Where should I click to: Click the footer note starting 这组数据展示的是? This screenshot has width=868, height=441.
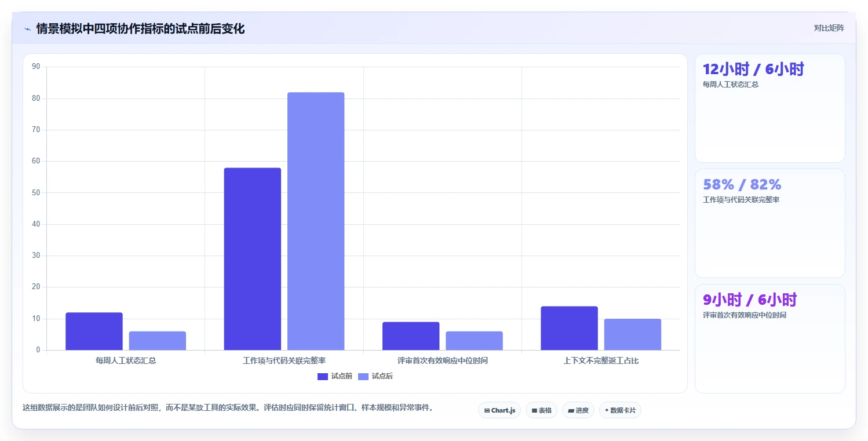(228, 407)
